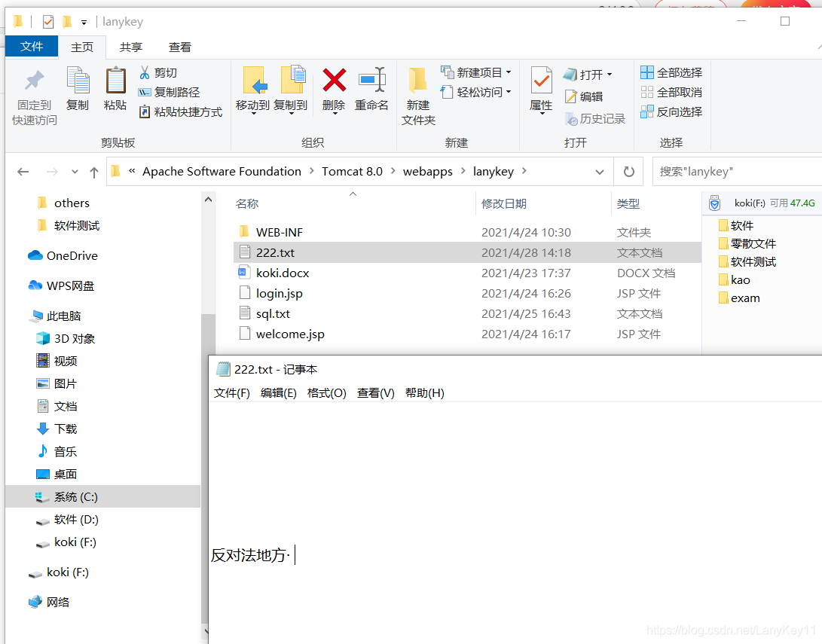Open Properties (属性) of the selection
The height and width of the screenshot is (644, 822).
[x=541, y=91]
